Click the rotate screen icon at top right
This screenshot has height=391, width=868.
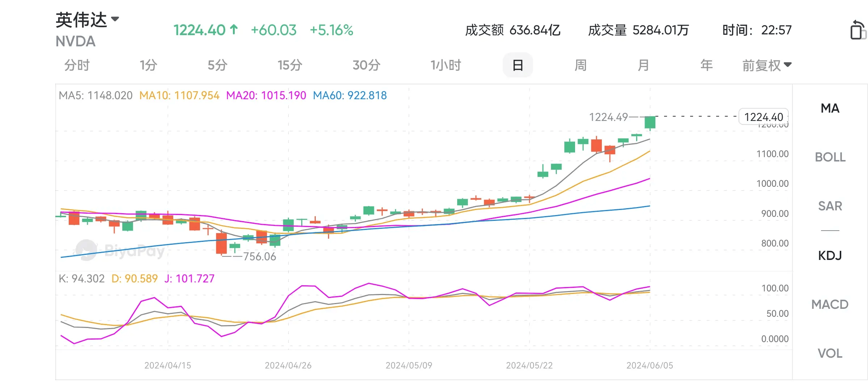(x=857, y=30)
